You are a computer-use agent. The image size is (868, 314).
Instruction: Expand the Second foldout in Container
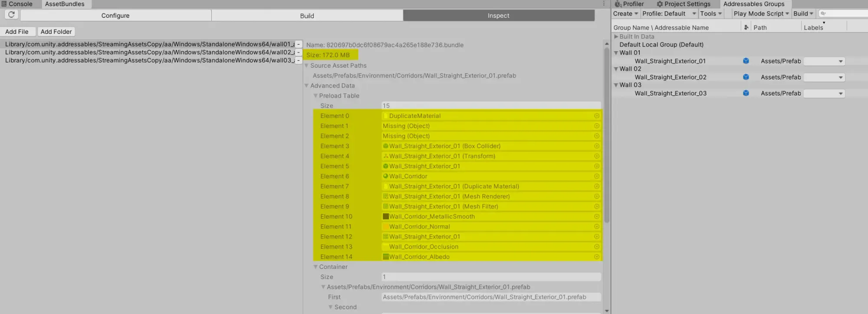[331, 307]
